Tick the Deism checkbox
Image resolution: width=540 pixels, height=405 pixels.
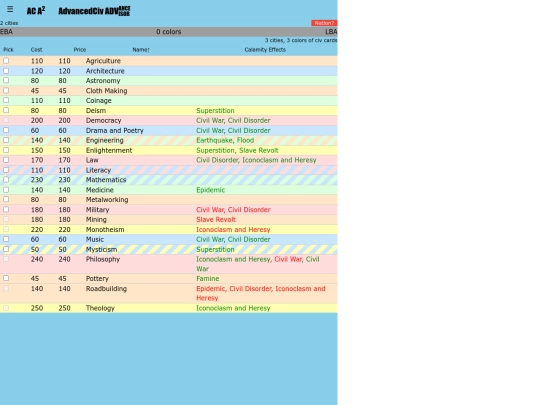click(x=6, y=110)
